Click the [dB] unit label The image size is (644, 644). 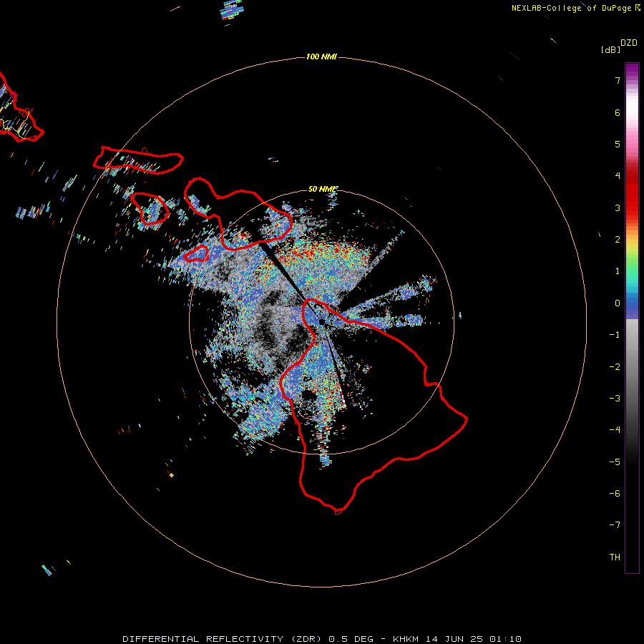[x=610, y=49]
